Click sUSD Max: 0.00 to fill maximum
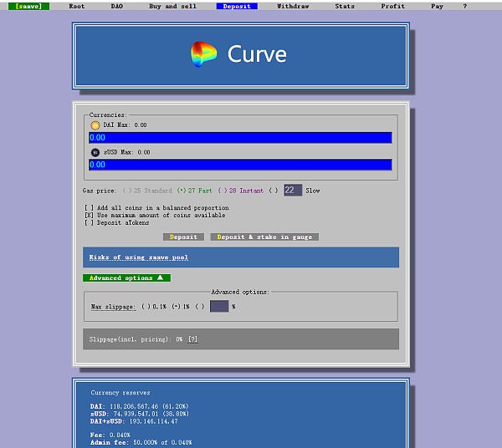 (127, 152)
